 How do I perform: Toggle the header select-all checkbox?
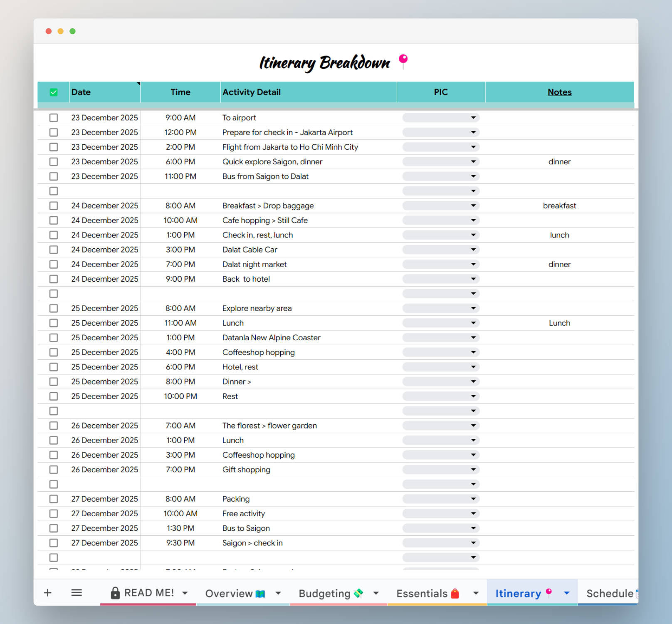pos(54,92)
